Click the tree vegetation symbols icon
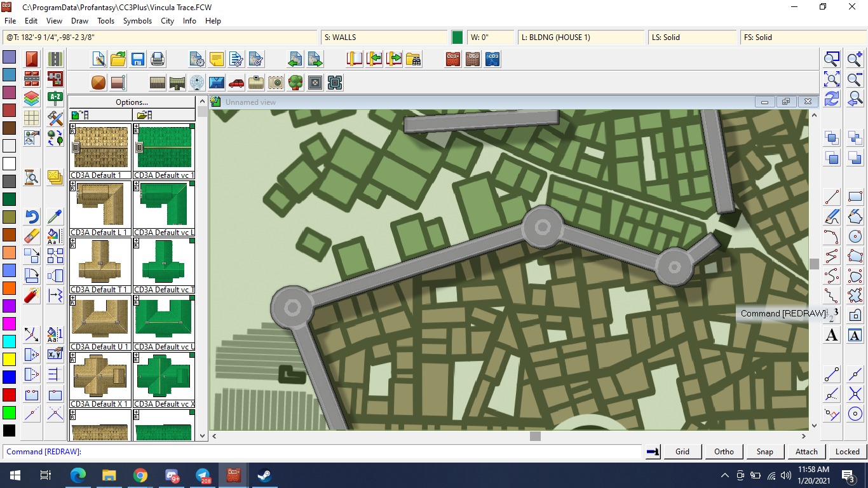Screen dimensions: 868x488 pyautogui.click(x=295, y=83)
